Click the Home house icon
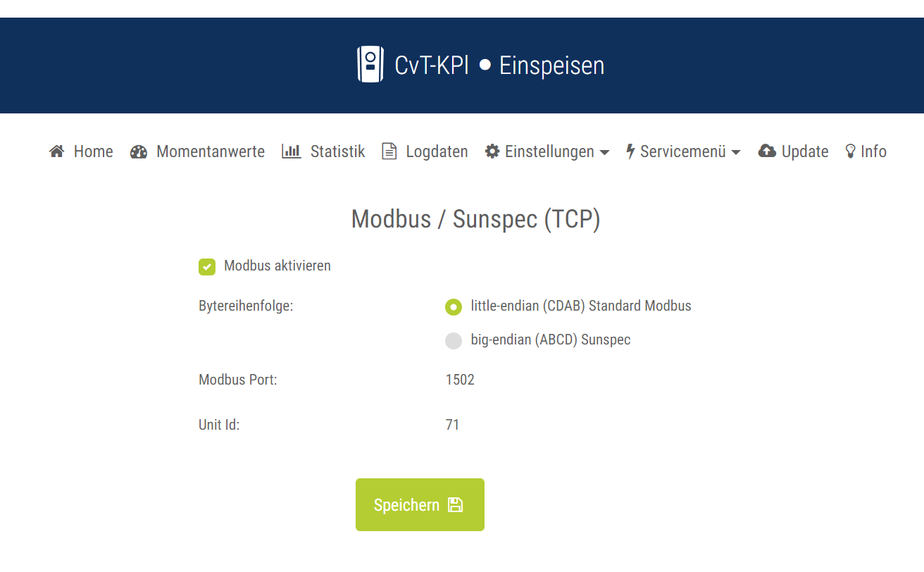 [x=56, y=151]
